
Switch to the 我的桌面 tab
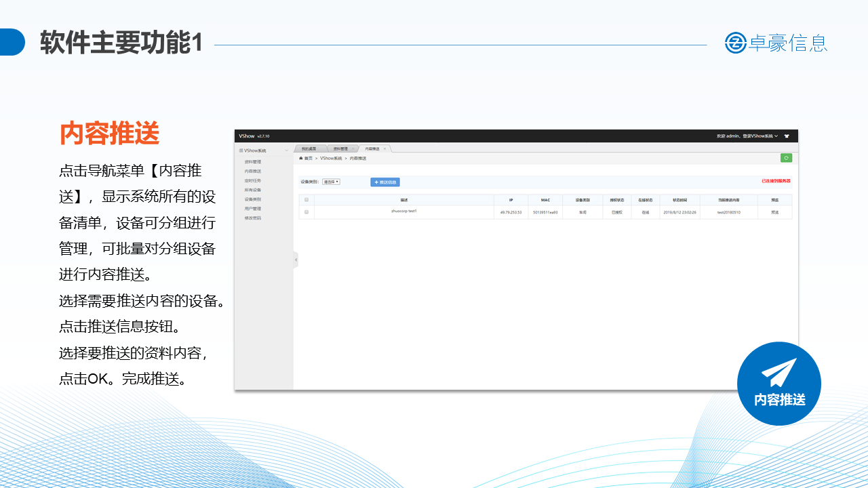309,148
